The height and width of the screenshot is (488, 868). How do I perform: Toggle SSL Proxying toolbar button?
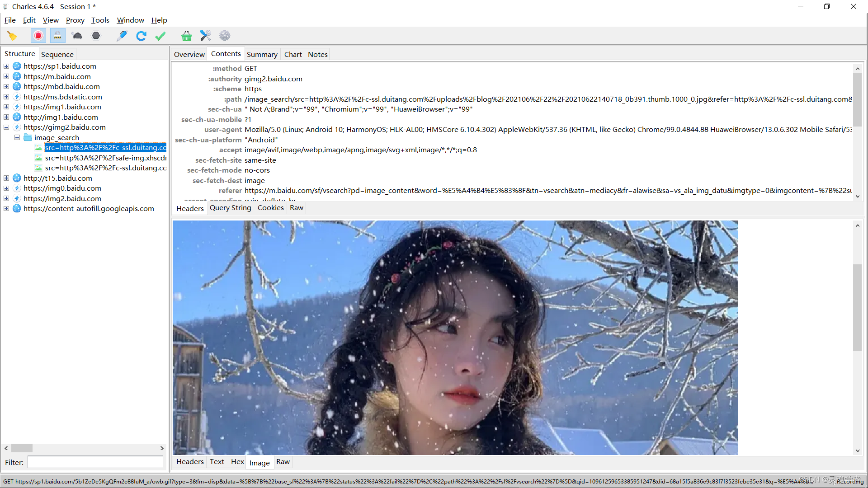57,36
